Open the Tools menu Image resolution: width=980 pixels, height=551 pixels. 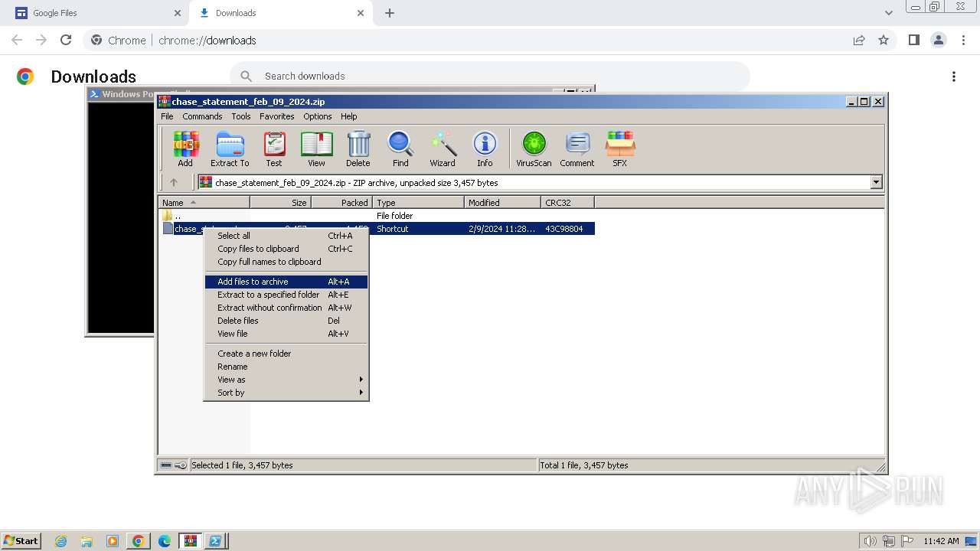click(x=241, y=116)
